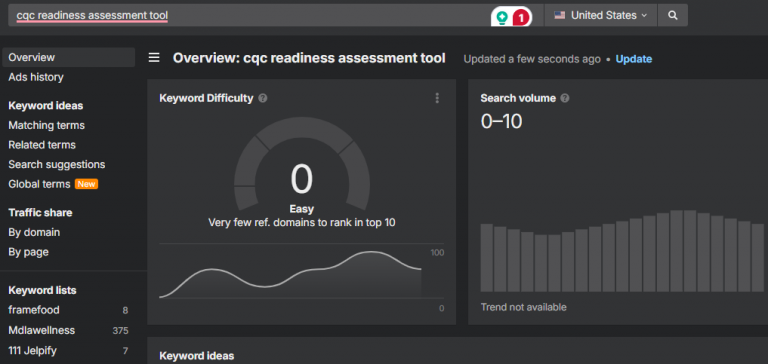
Task: Click Very few ref. domains description text
Action: pos(302,222)
